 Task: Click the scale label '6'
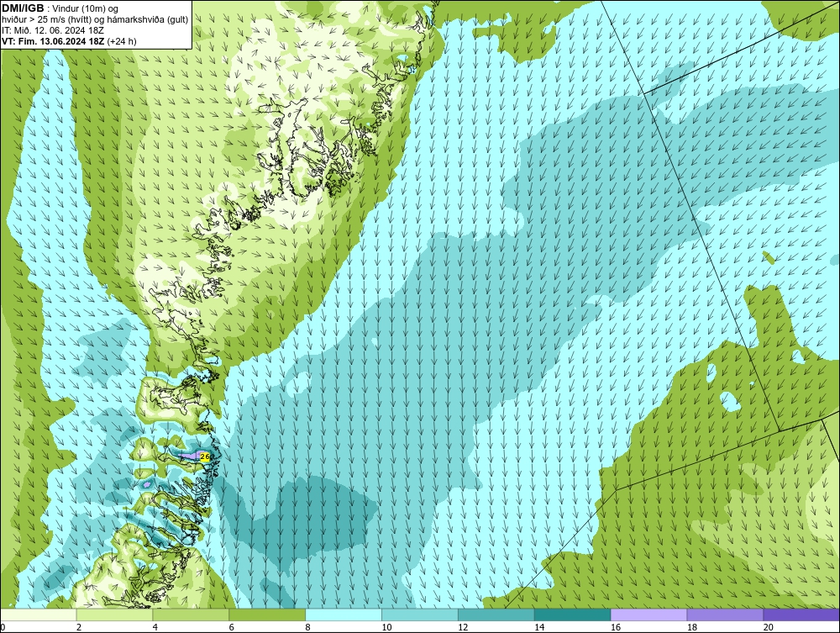pyautogui.click(x=232, y=627)
